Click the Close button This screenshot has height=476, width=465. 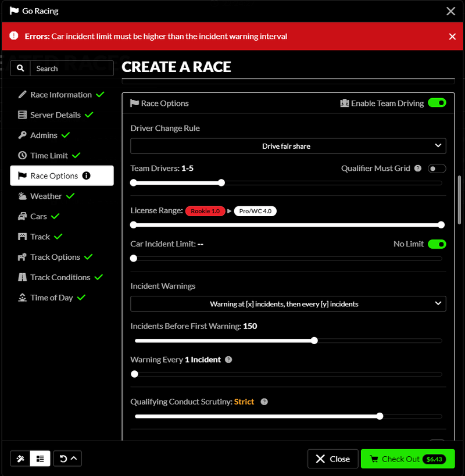[333, 459]
